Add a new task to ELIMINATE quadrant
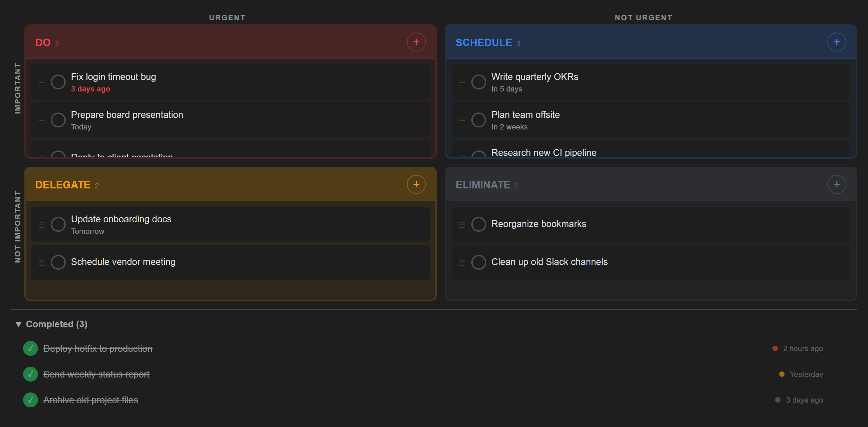Image resolution: width=868 pixels, height=427 pixels. click(836, 184)
